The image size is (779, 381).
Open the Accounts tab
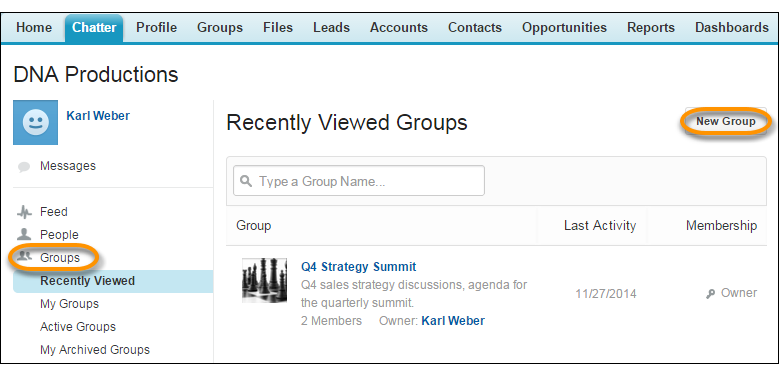tap(398, 28)
